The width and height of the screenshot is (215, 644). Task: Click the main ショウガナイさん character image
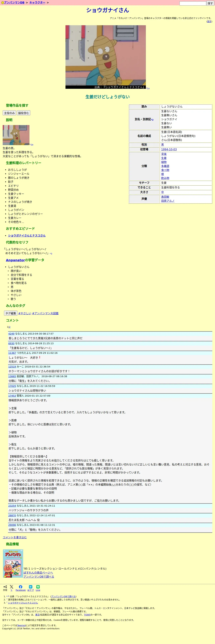point(105,57)
